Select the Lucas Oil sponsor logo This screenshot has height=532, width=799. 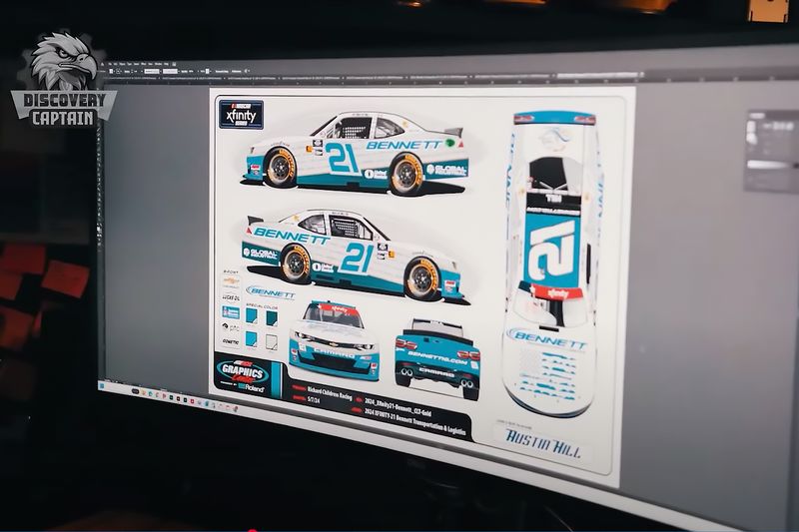click(231, 296)
